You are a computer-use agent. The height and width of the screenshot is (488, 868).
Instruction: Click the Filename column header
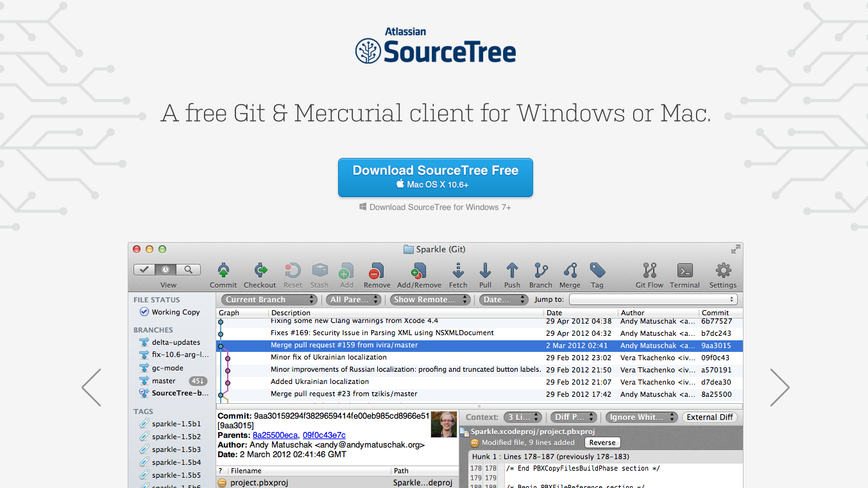coord(310,471)
